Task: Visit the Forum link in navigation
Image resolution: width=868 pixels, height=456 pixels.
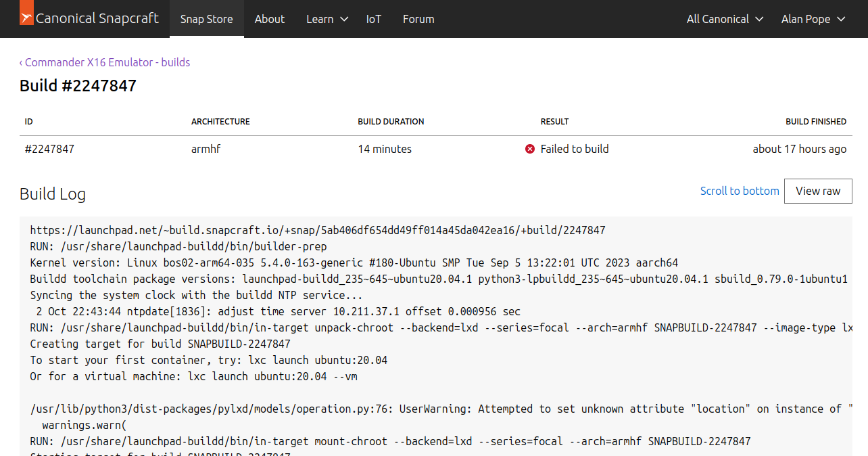Action: tap(418, 19)
